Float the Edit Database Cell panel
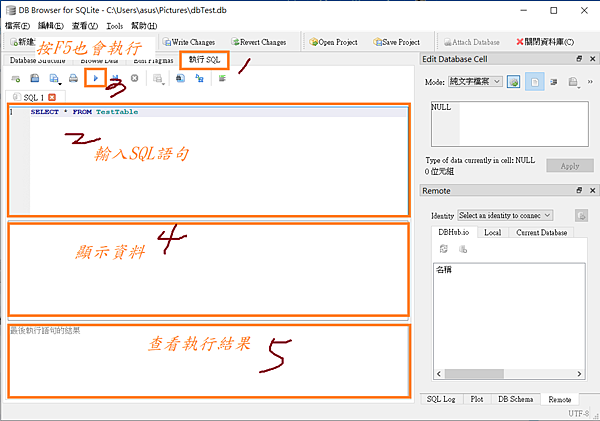The width and height of the screenshot is (600, 421). click(579, 59)
